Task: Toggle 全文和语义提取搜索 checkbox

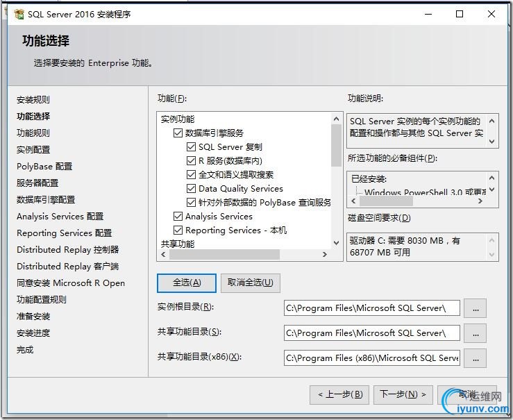Action: pos(191,175)
